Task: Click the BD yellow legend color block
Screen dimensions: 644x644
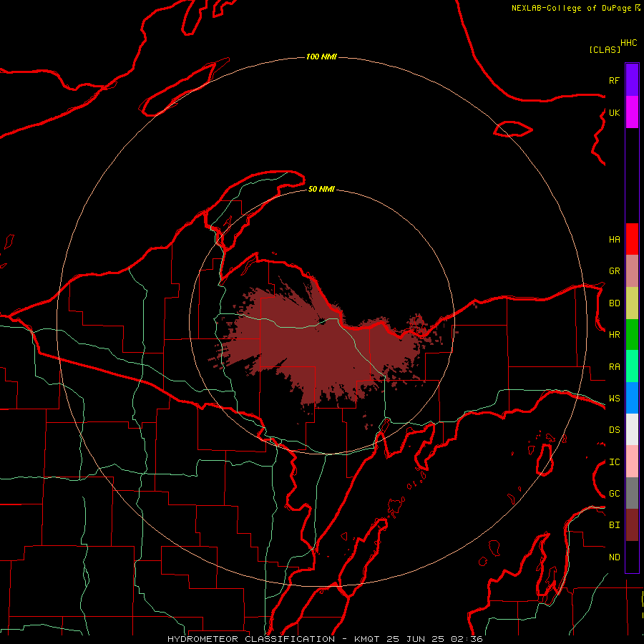Action: point(632,303)
